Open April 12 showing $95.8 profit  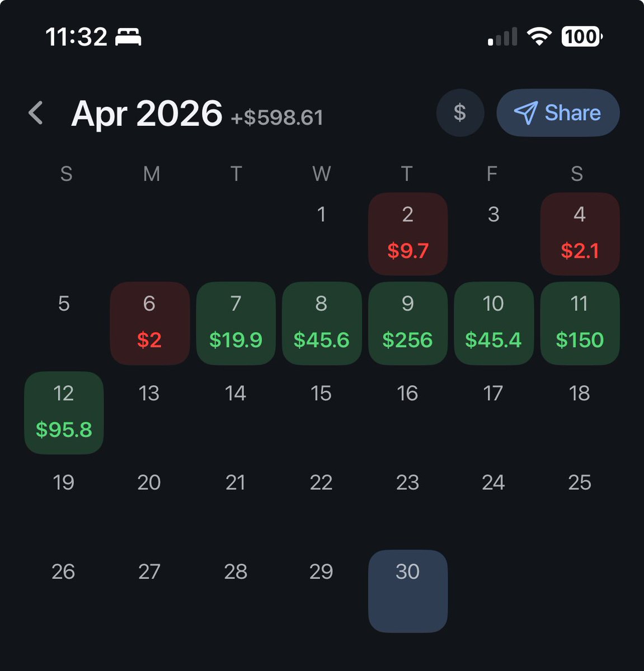(64, 413)
